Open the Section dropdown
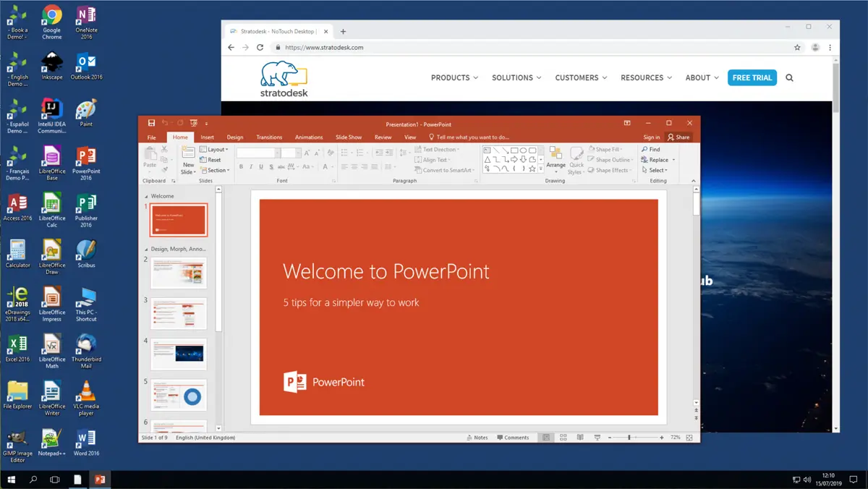The width and height of the screenshot is (868, 489). tap(215, 171)
